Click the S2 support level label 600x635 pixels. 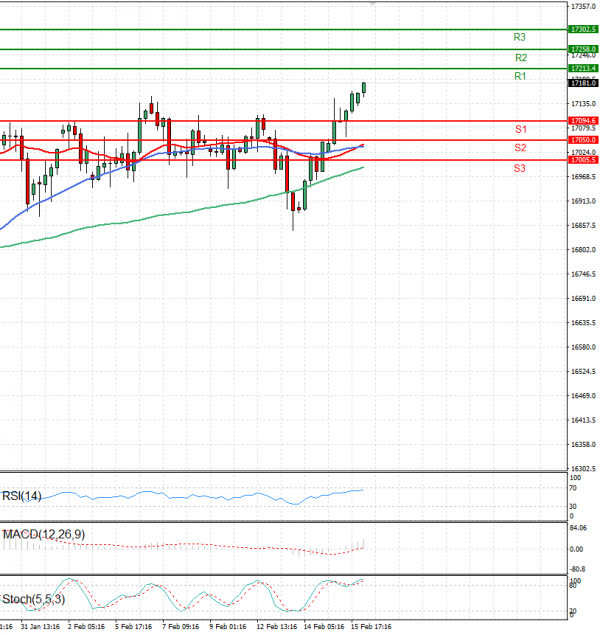(x=520, y=148)
